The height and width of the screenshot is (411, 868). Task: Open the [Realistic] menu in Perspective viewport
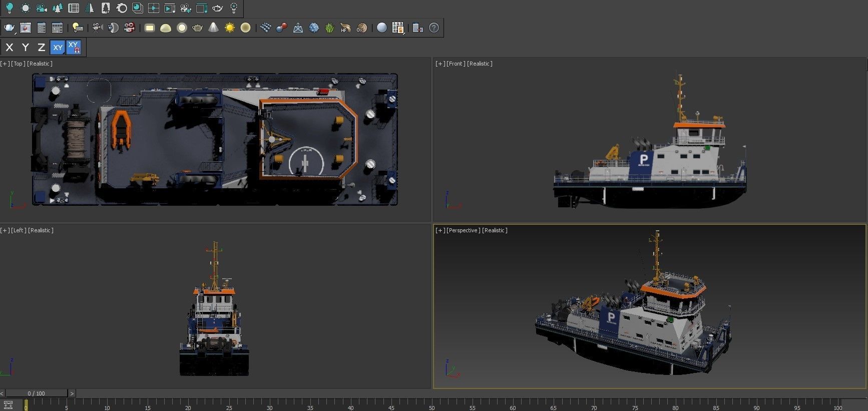495,230
